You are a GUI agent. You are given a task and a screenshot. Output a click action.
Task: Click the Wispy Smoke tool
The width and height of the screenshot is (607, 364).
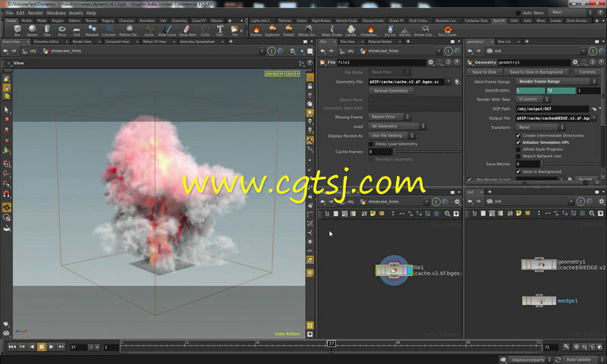point(332,30)
